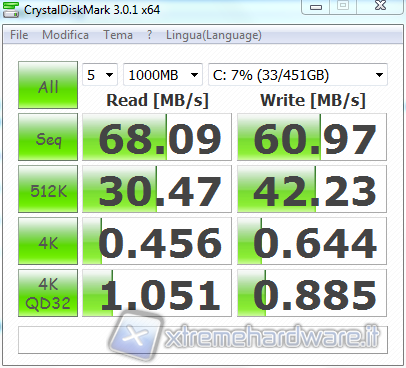This screenshot has width=406, height=368.
Task: Run all benchmarks with All button
Action: click(x=48, y=85)
